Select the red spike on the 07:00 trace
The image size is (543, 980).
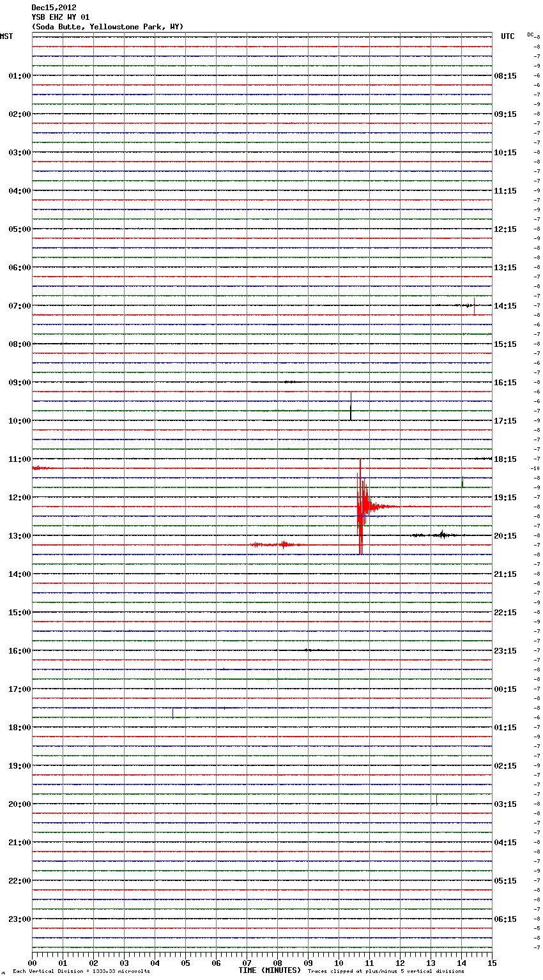click(474, 307)
